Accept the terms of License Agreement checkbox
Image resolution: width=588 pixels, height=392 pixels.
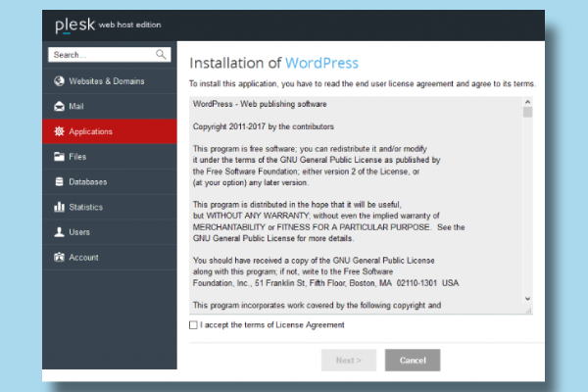coord(193,324)
